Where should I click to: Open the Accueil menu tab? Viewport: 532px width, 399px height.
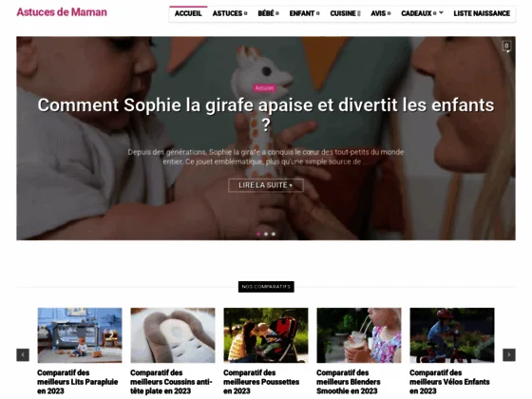188,13
